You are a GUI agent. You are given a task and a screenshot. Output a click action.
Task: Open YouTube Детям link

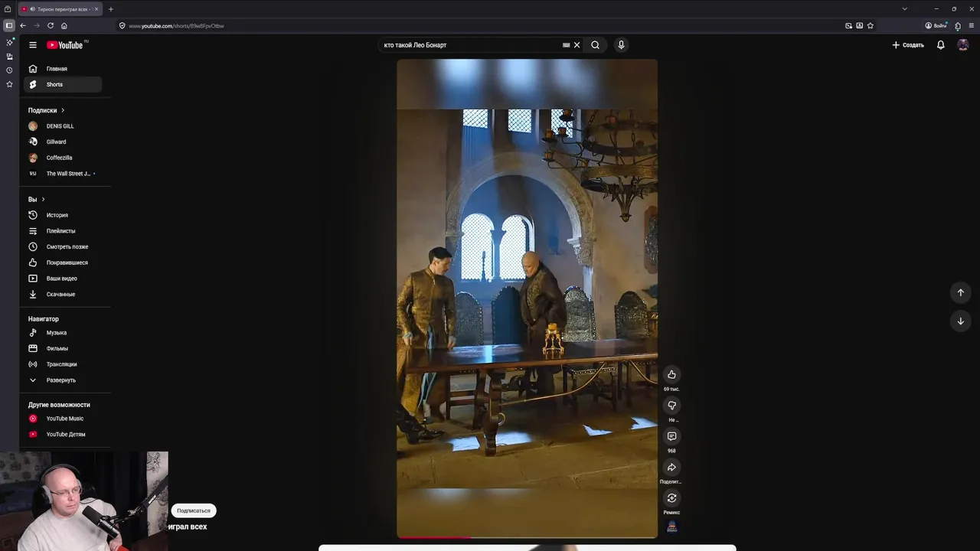61,435
